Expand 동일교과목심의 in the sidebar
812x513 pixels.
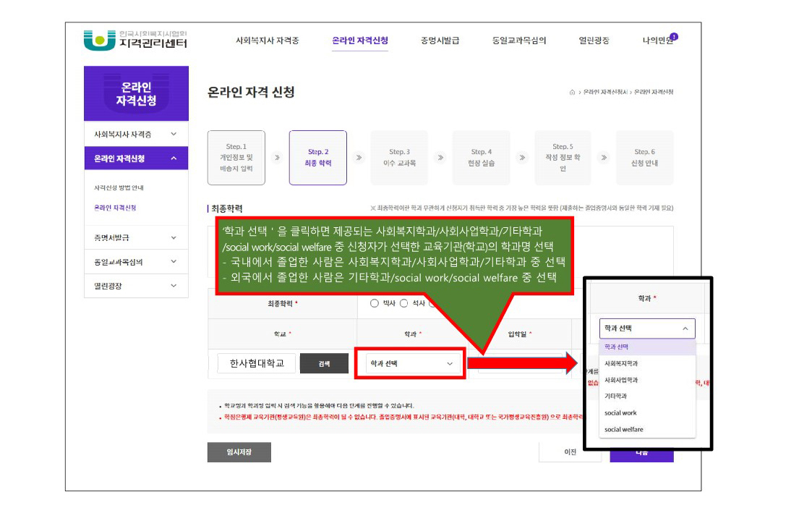136,262
